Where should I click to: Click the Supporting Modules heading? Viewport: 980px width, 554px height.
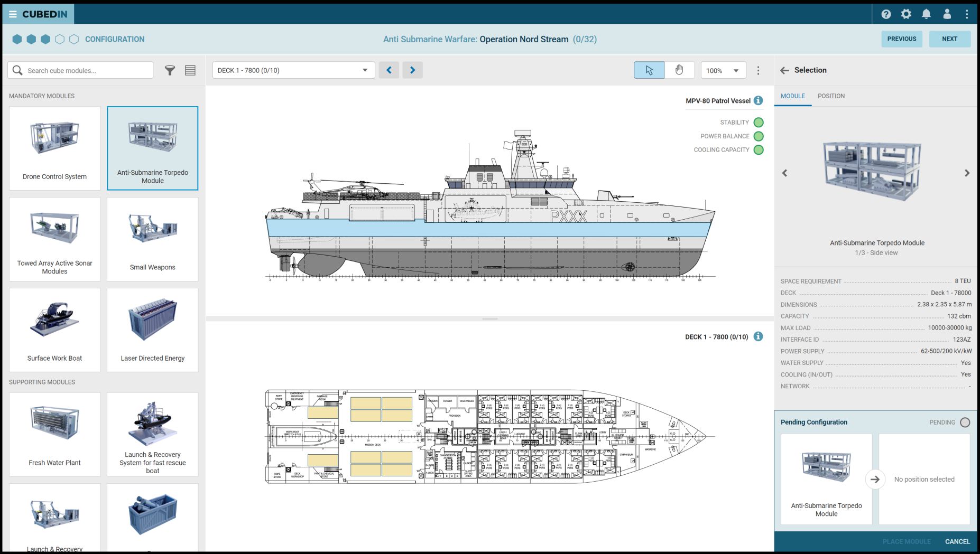tap(42, 382)
